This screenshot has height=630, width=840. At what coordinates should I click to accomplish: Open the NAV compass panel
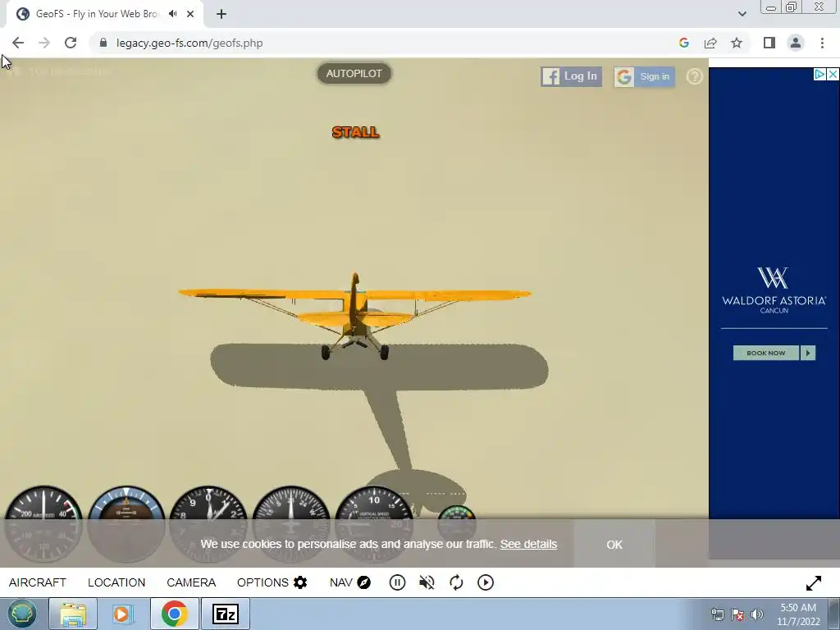coord(350,582)
